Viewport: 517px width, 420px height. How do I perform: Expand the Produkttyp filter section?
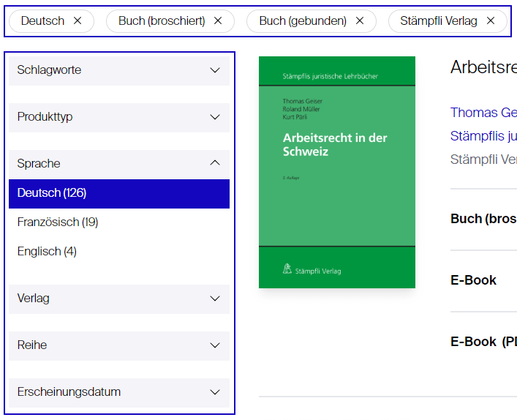coord(119,117)
